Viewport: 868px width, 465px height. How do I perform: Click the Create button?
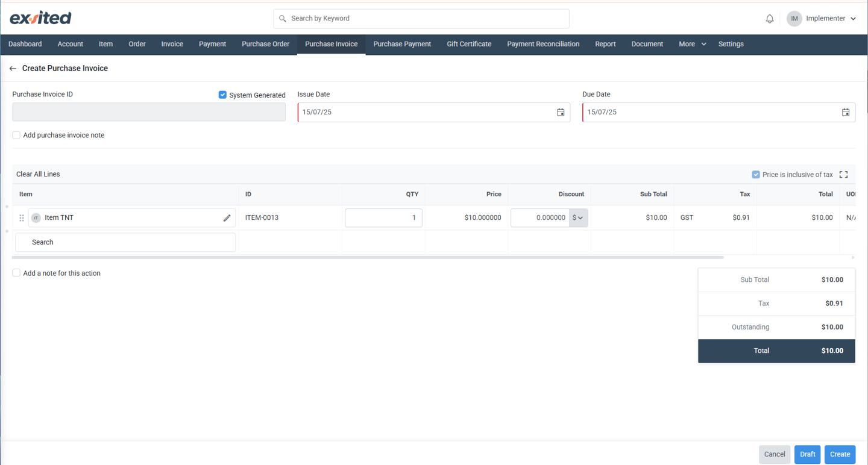coord(840,454)
